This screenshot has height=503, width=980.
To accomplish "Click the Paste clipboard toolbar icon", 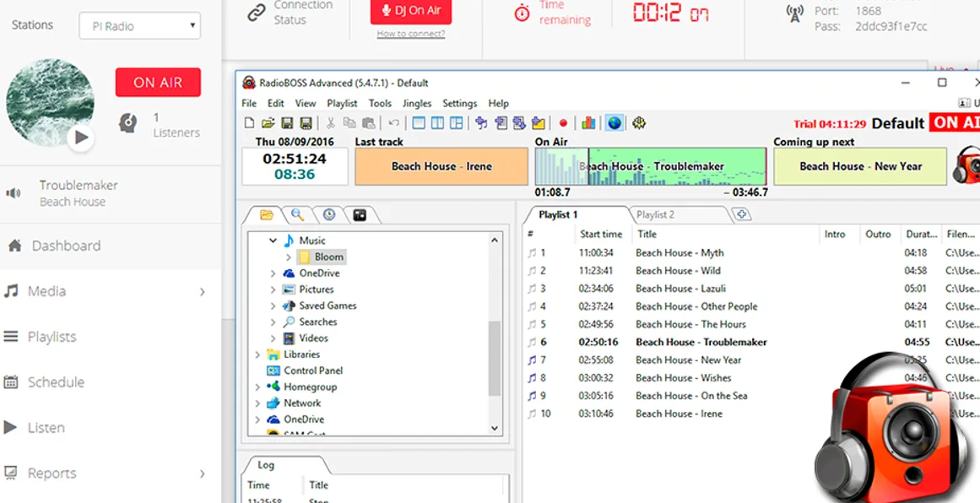I will (369, 123).
